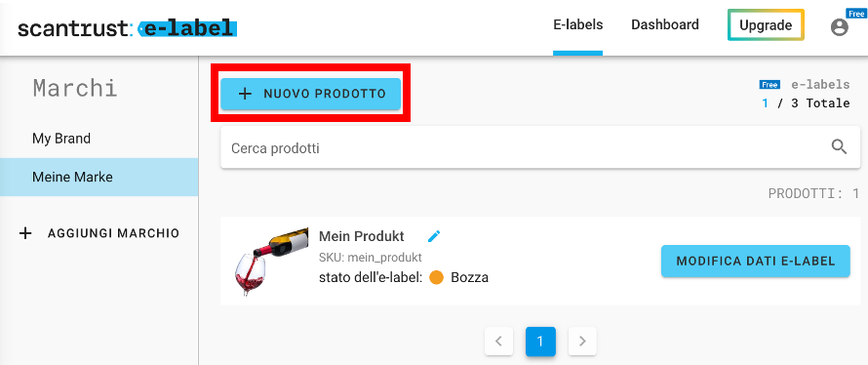Screen dimensions: 868x365
Task: Click the search magnifier icon
Action: tap(839, 146)
